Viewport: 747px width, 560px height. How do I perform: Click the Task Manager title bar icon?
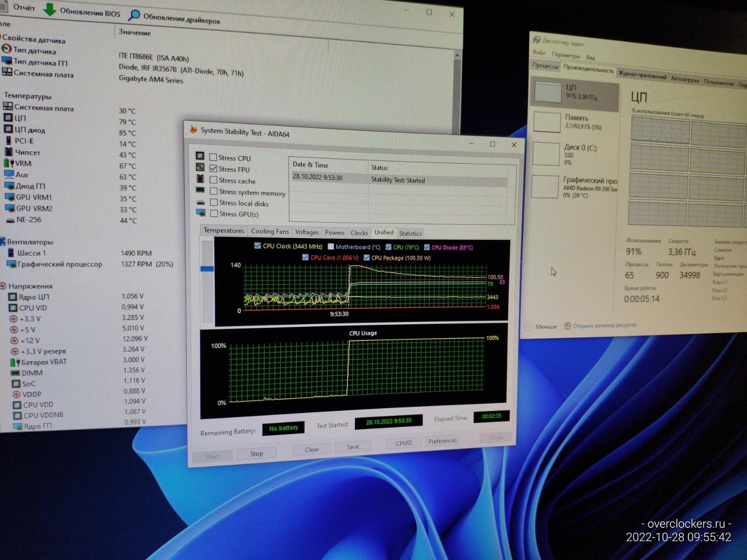(x=537, y=40)
